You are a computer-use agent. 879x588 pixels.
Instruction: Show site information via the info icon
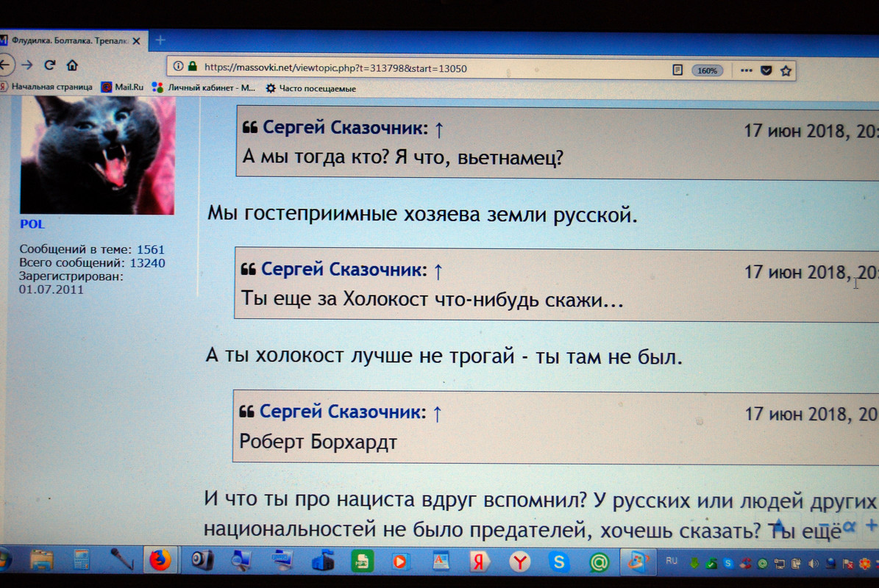178,66
